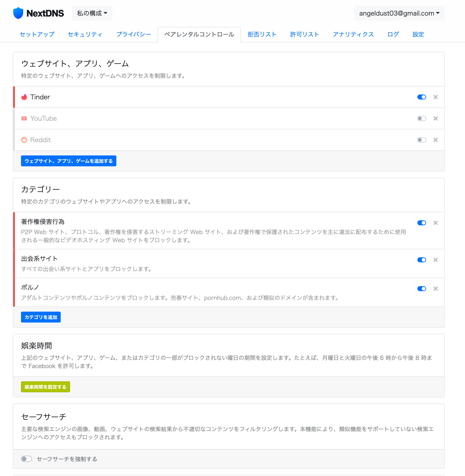Delete the ポルノ category via X
This screenshot has height=476, width=465.
(435, 289)
